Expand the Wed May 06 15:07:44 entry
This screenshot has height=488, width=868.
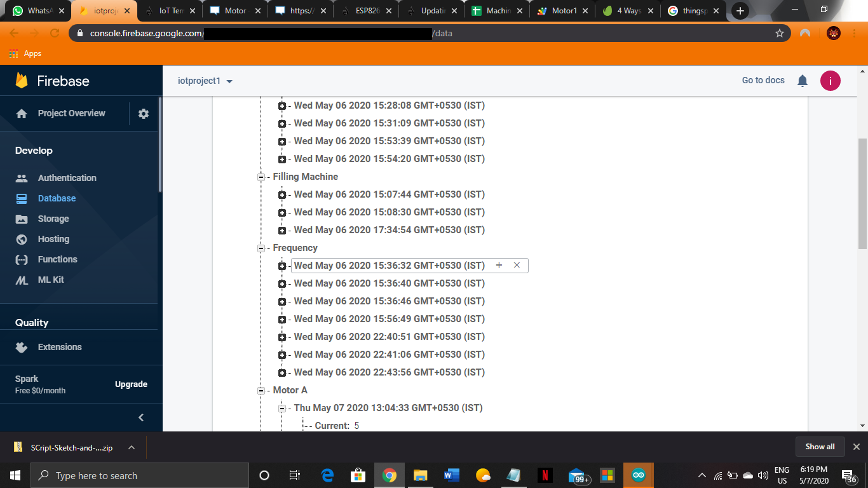tap(282, 194)
